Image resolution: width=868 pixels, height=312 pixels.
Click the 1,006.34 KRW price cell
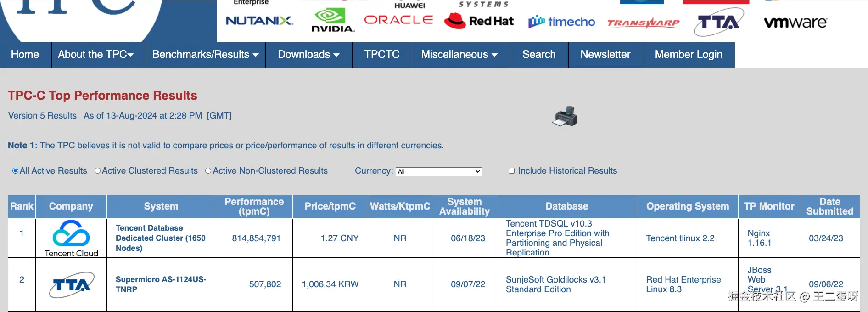330,284
